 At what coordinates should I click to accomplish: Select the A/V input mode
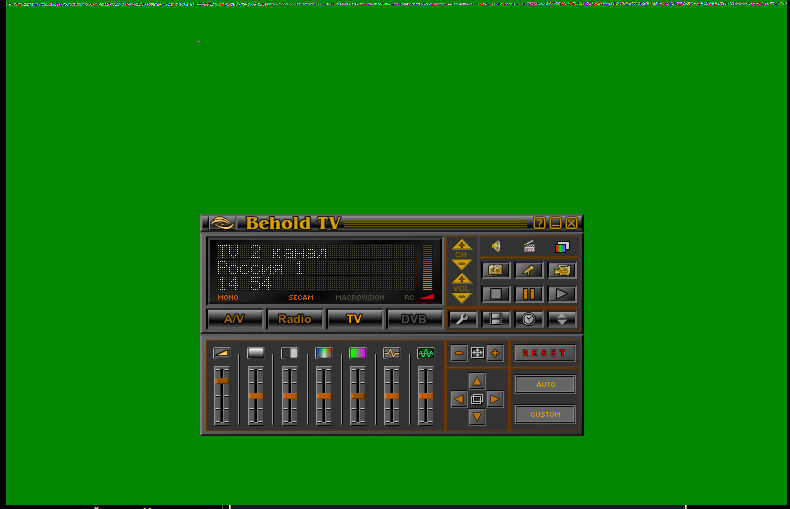(x=234, y=319)
